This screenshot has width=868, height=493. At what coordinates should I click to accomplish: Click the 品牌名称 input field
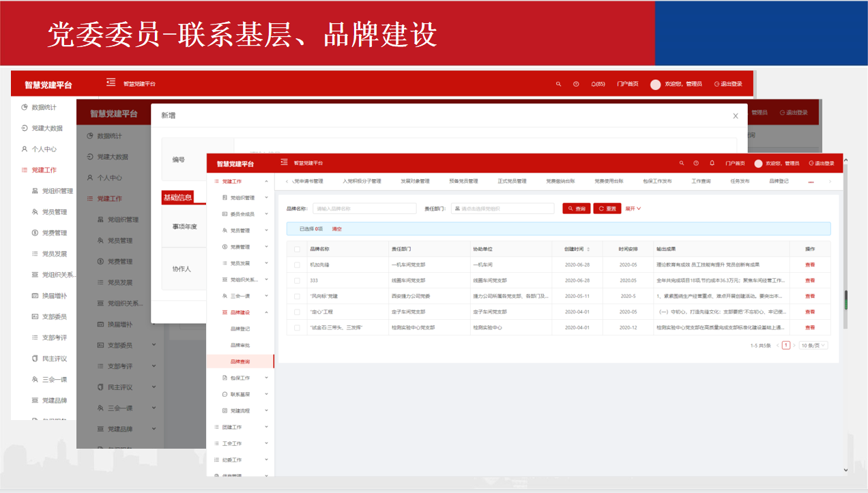point(364,209)
